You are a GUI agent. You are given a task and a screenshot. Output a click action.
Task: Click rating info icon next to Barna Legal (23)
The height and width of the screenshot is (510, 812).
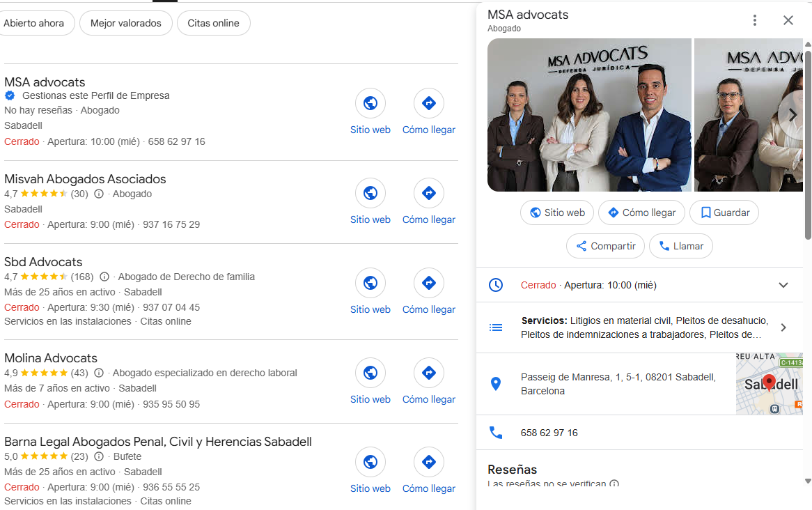click(x=99, y=456)
